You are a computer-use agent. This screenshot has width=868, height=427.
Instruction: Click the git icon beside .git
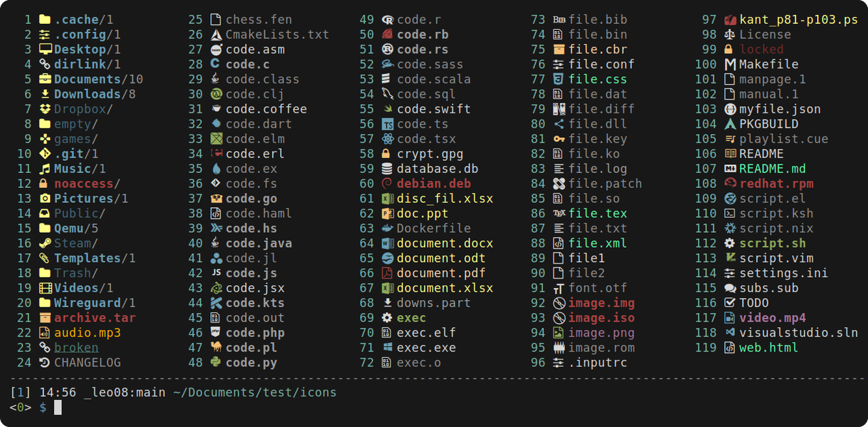45,154
